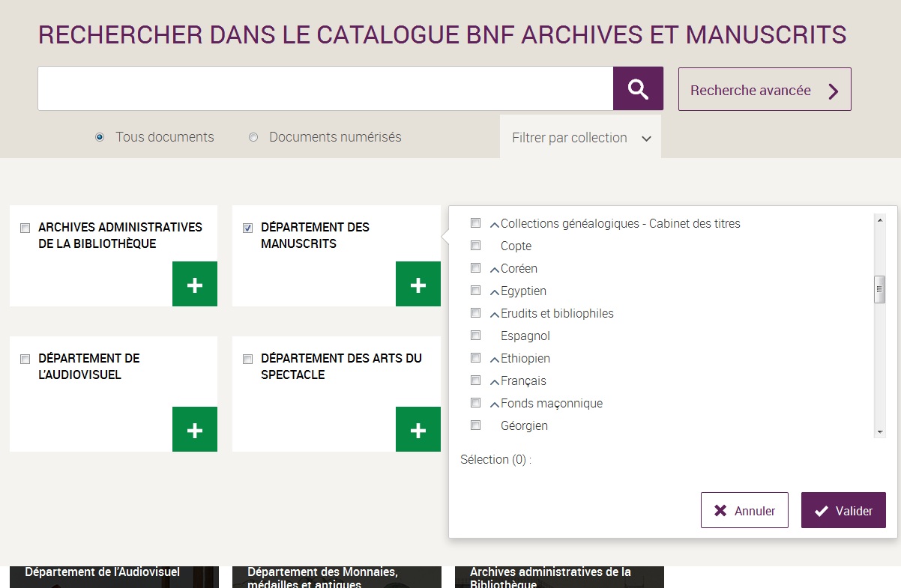Click plus icon under Département des Manuscrits
This screenshot has width=901, height=588.
[418, 285]
